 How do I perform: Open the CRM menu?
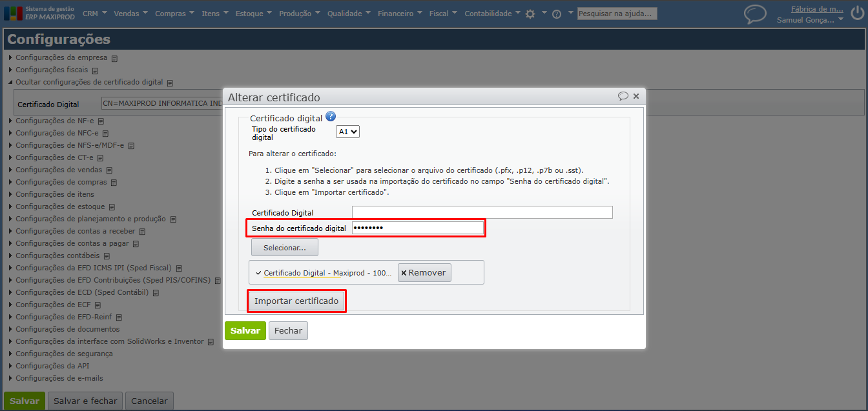[96, 14]
